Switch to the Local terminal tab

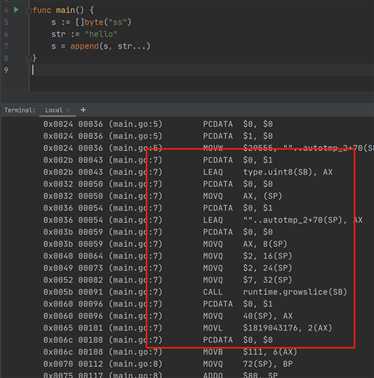tap(54, 110)
